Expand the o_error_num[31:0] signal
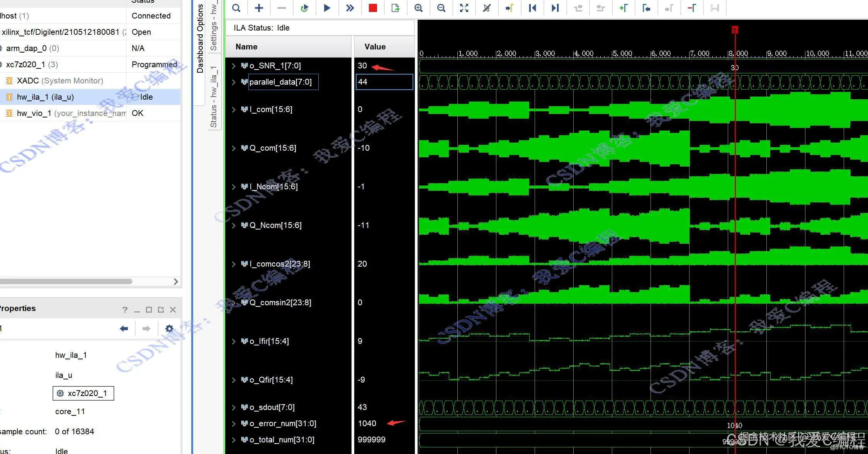 pyautogui.click(x=233, y=423)
